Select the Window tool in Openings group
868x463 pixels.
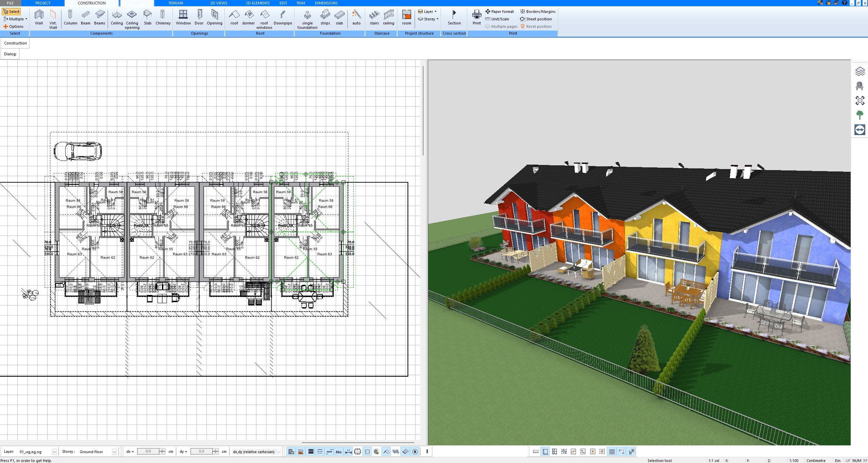click(x=183, y=17)
